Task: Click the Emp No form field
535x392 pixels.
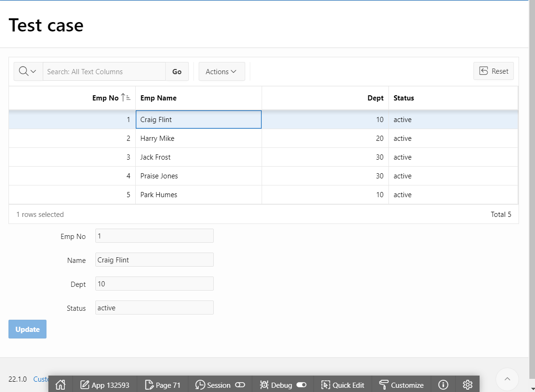Action: (154, 236)
